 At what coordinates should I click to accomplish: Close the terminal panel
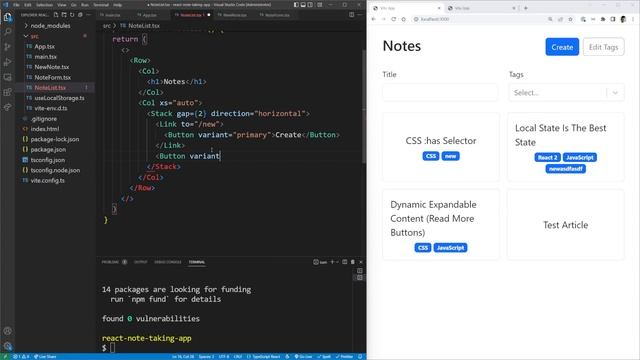pyautogui.click(x=361, y=262)
